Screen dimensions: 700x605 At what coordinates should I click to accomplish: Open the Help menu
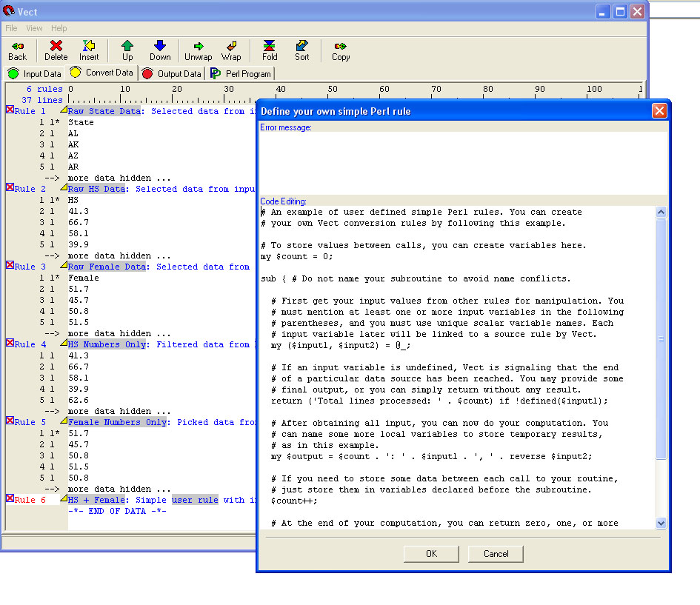pyautogui.click(x=59, y=28)
